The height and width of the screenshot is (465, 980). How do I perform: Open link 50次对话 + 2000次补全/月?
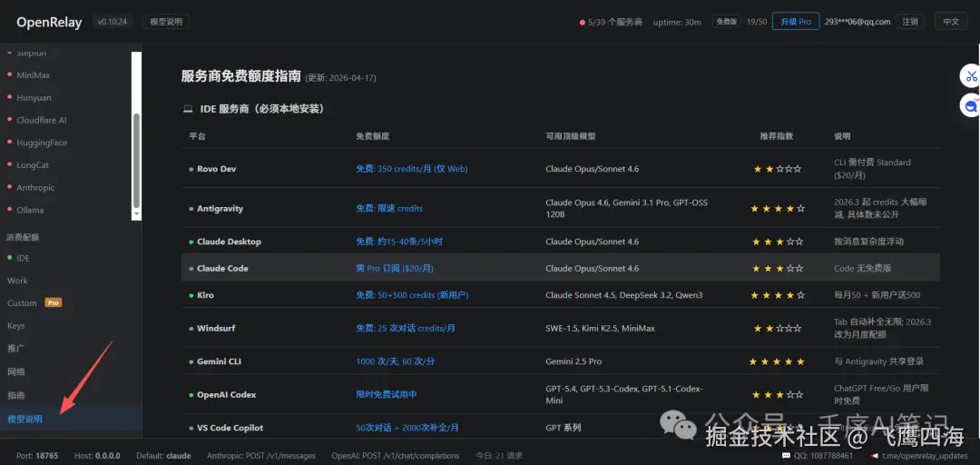coord(407,428)
